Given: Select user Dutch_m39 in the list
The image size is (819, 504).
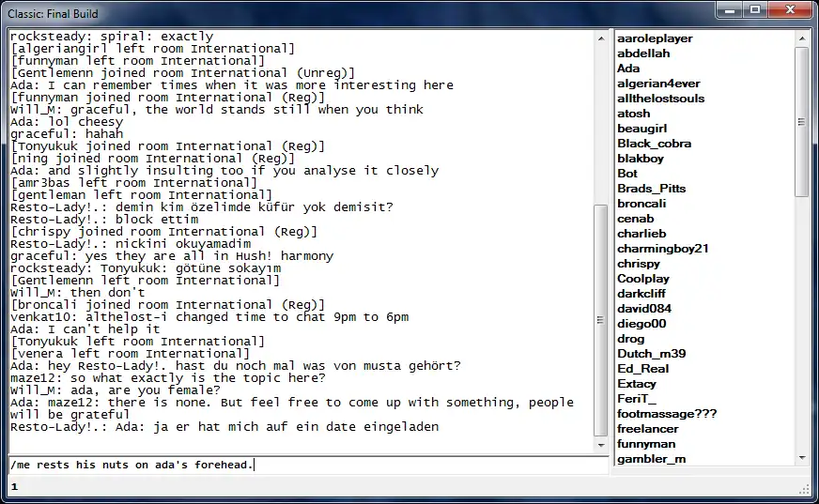Looking at the screenshot, I should tap(651, 354).
